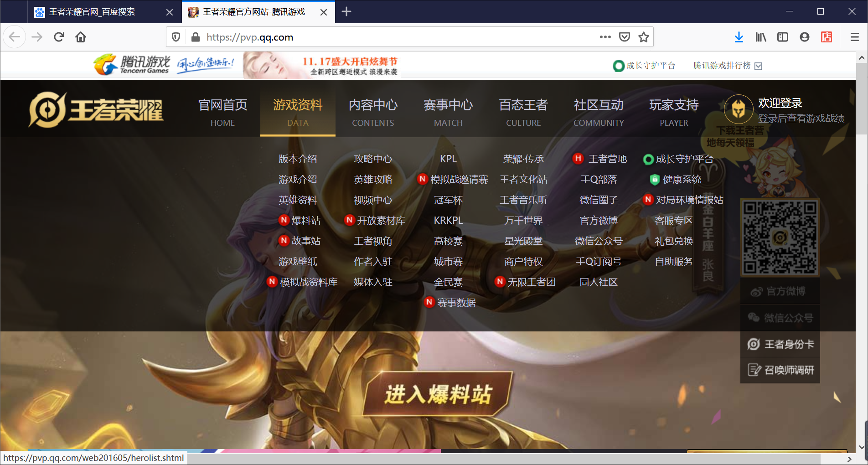868x465 pixels.
Task: Select 内容中心 CONTENTS nav item
Action: [373, 112]
